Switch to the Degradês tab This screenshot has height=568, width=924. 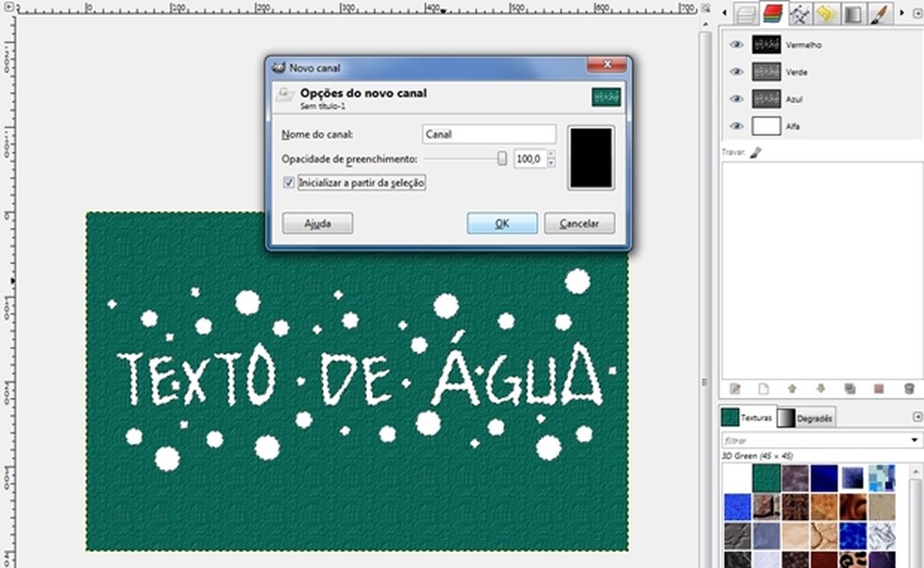pos(805,419)
